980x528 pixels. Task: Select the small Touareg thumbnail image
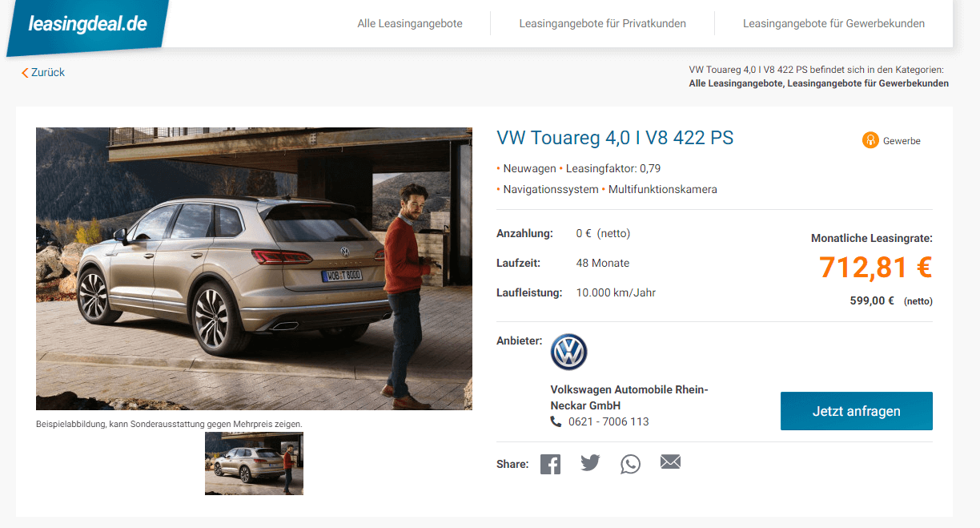pos(254,463)
